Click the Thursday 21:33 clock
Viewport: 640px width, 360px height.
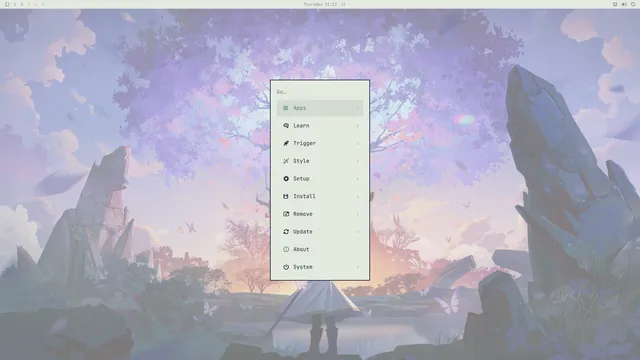coord(320,4)
